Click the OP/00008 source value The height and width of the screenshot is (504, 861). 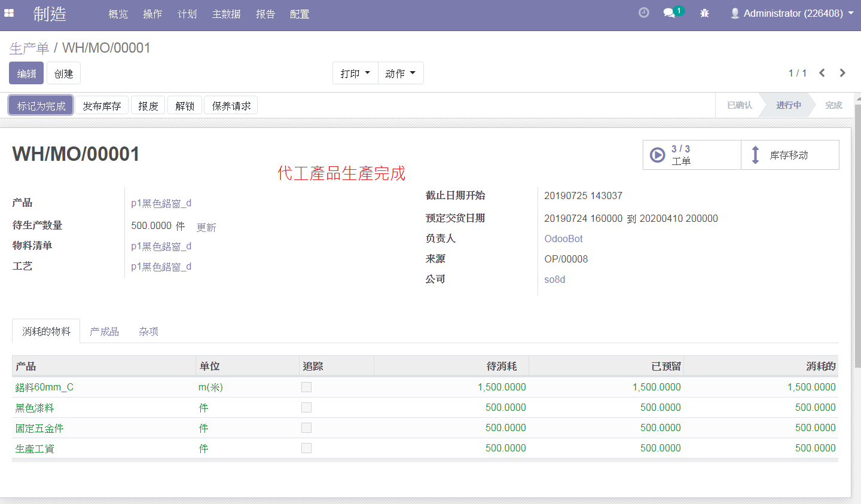point(566,259)
